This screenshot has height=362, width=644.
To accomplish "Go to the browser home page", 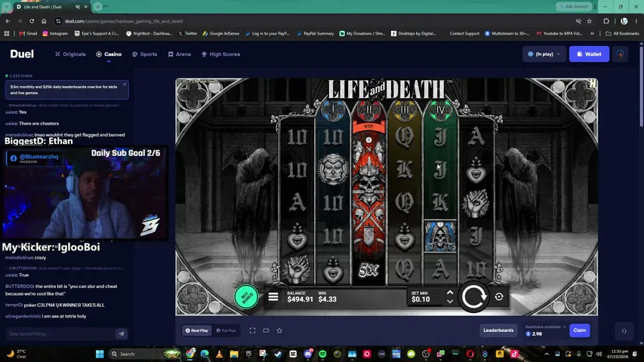I will [44, 21].
